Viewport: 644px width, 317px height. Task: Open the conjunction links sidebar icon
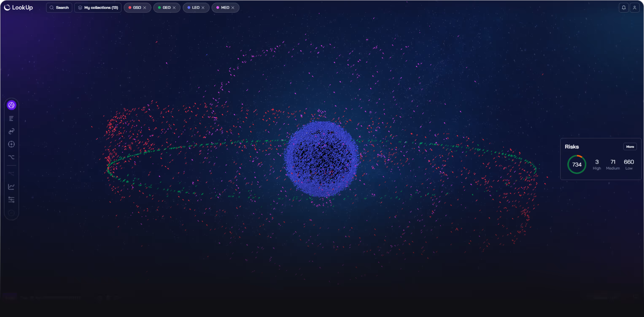click(12, 131)
